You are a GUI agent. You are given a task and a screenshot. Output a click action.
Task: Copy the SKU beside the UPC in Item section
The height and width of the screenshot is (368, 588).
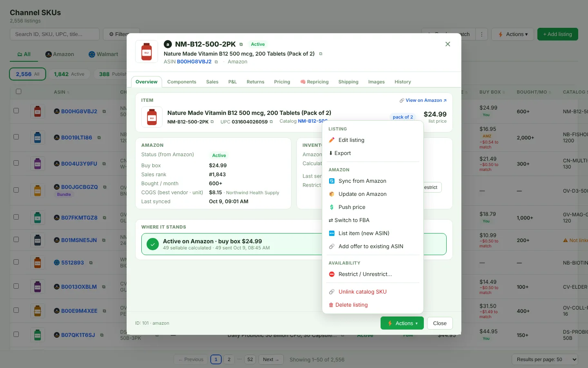pyautogui.click(x=212, y=122)
